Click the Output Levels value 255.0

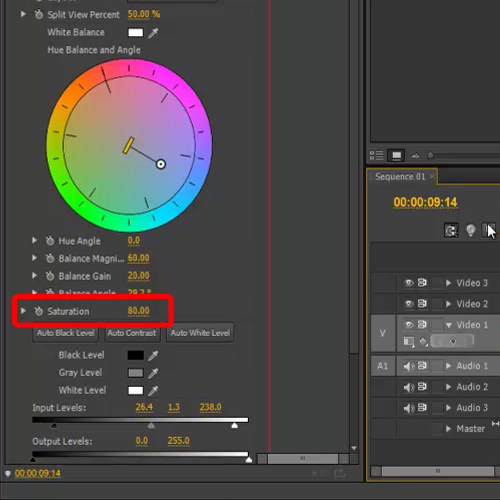178,441
